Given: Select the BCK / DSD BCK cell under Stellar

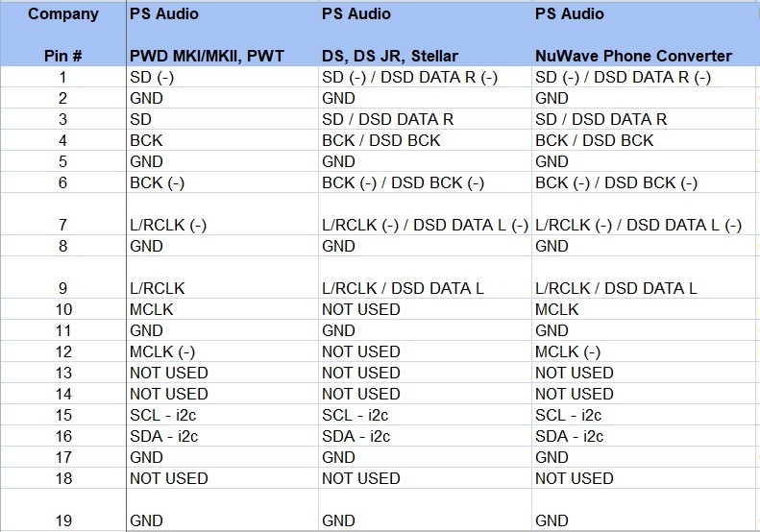Looking at the screenshot, I should coord(425,140).
